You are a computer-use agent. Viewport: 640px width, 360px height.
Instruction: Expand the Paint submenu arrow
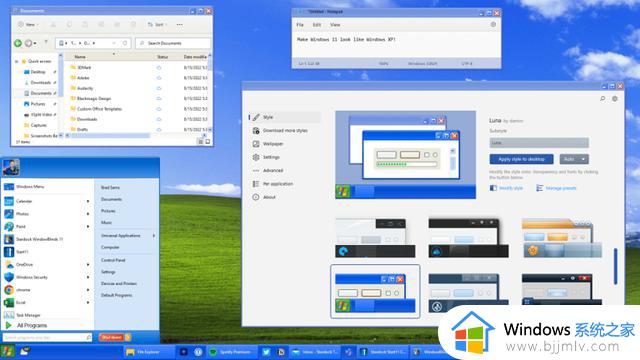click(88, 227)
